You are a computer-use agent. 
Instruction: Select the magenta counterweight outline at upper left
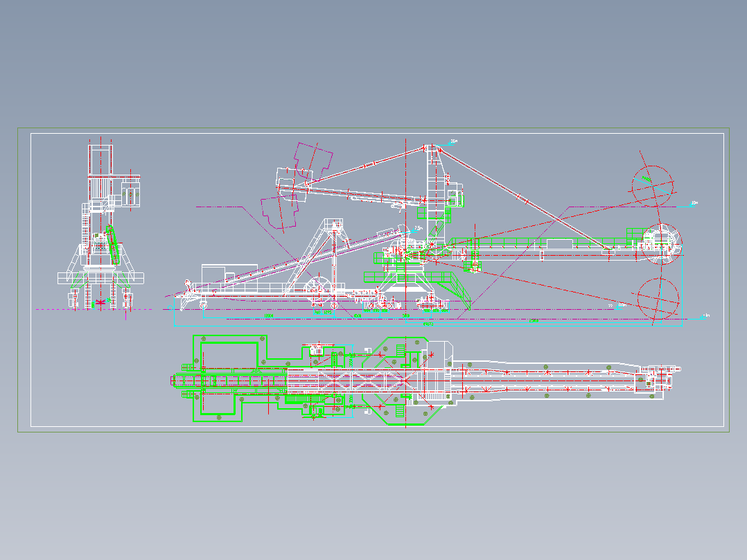313,162
